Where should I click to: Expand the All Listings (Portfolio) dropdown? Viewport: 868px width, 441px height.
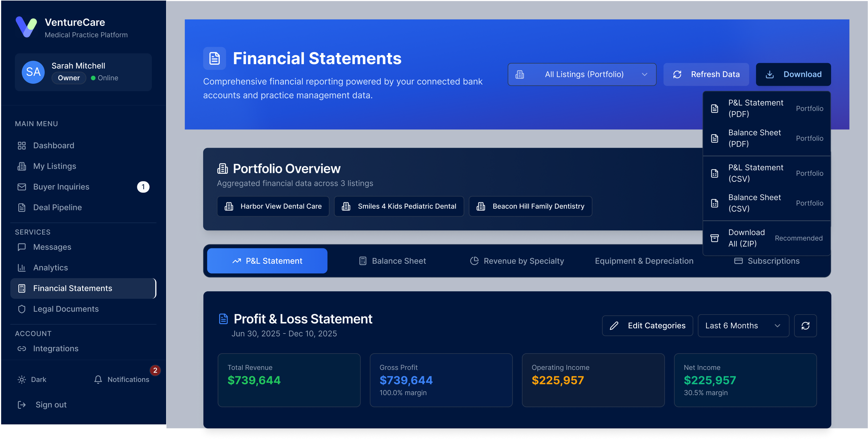point(582,75)
